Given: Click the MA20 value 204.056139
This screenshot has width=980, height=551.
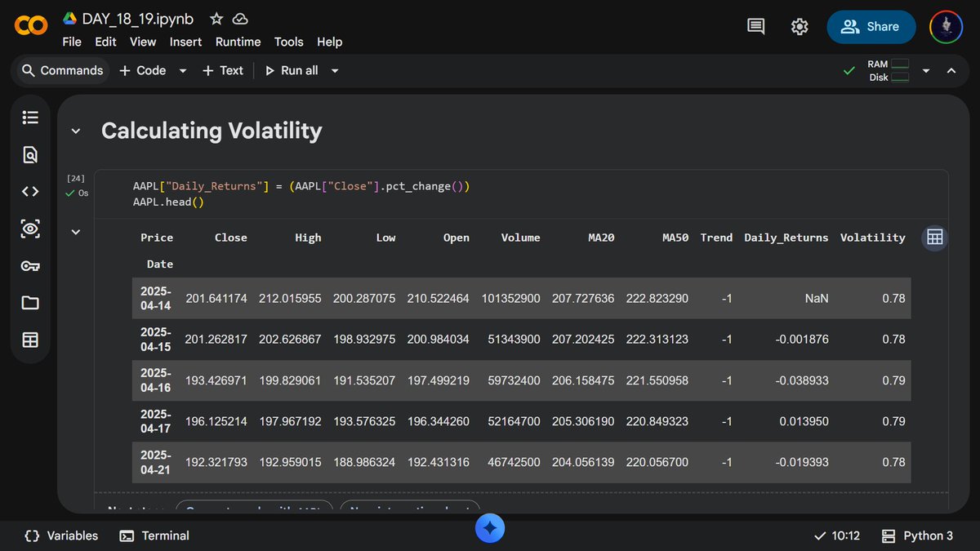Looking at the screenshot, I should (583, 462).
